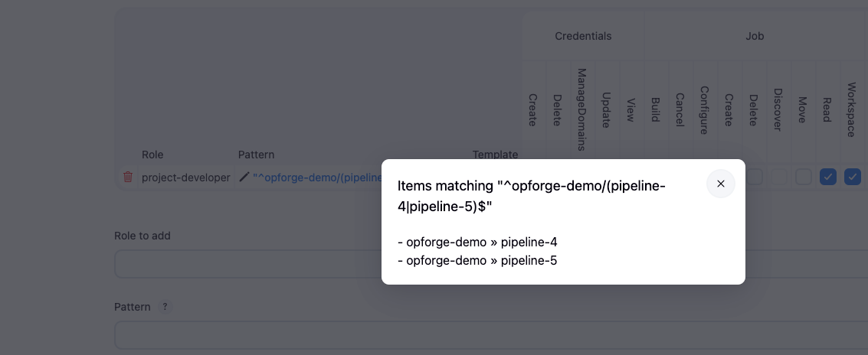Click the Build column header
The image size is (868, 355).
(x=655, y=109)
